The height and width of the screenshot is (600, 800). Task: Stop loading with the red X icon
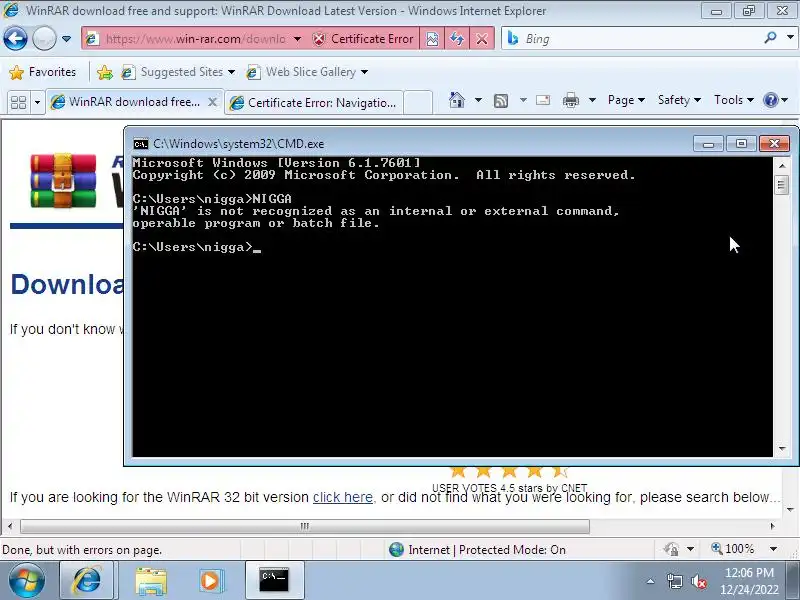(482, 39)
